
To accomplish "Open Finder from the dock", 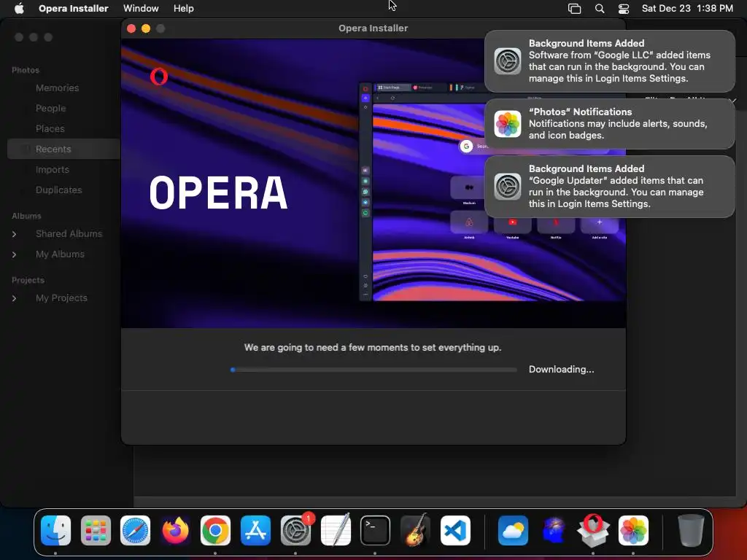I will coord(55,531).
